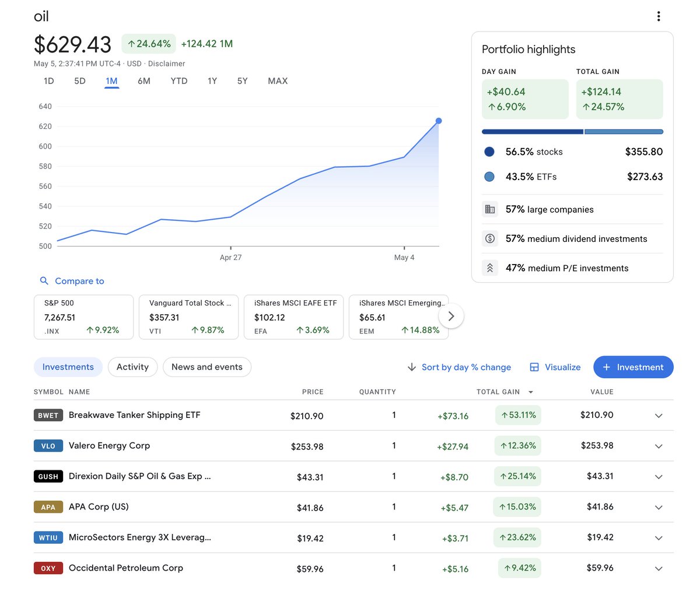Screen dimensions: 700x598
Task: Click the large companies building icon
Action: pyautogui.click(x=490, y=209)
